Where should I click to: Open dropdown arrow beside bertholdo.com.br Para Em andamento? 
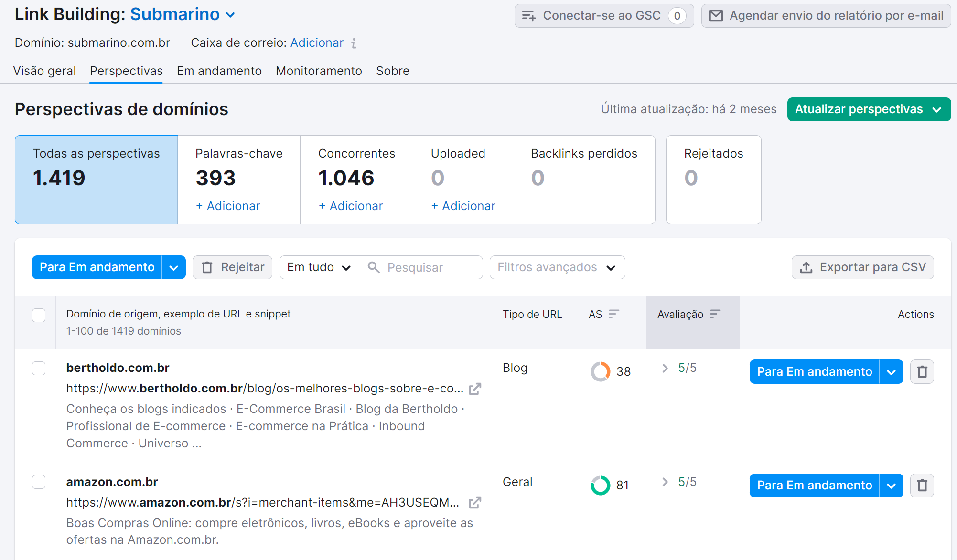pos(892,371)
